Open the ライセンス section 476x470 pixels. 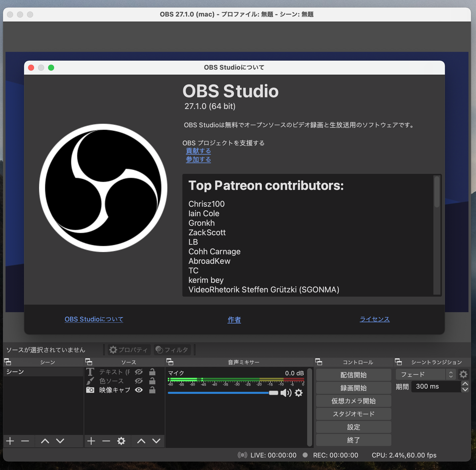(x=374, y=319)
